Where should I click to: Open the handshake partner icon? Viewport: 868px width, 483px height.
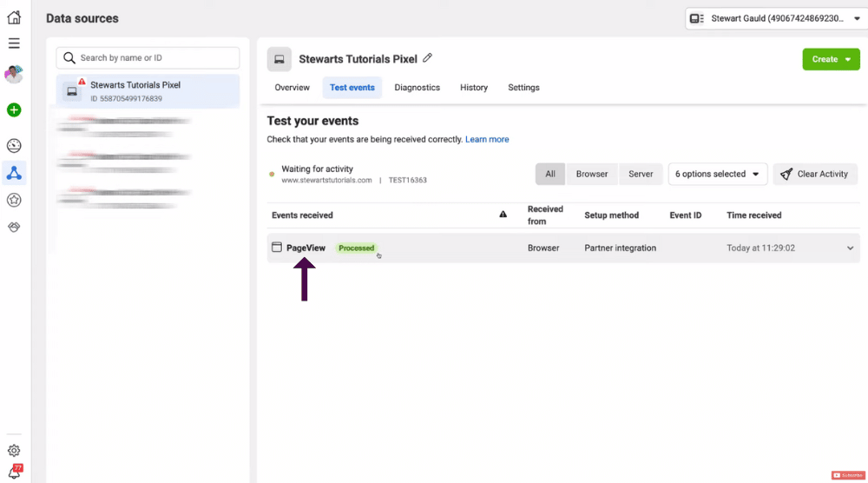[14, 227]
